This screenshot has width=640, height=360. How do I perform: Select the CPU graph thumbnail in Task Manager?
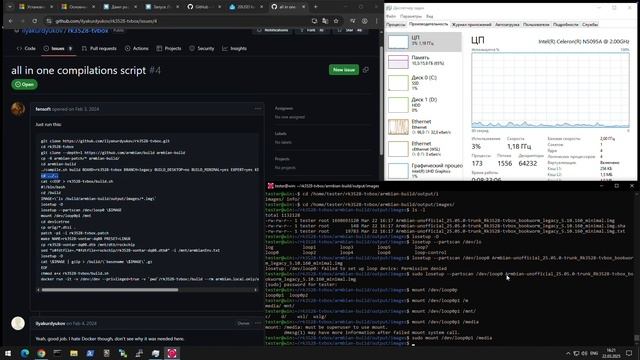tap(398, 41)
